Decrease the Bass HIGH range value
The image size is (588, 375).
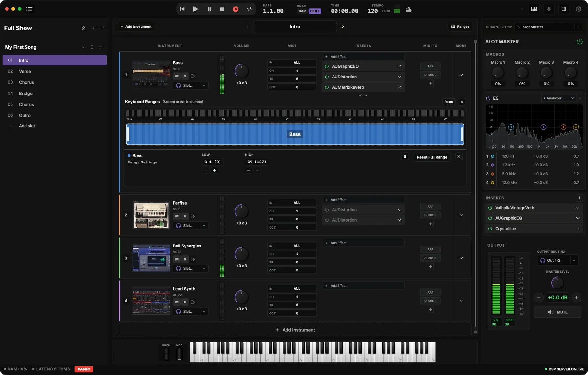click(248, 170)
